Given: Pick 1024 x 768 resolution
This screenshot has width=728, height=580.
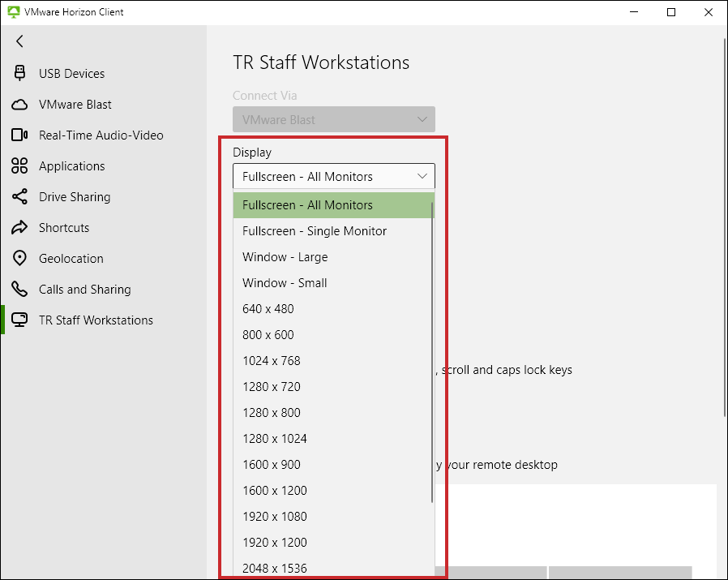Looking at the screenshot, I should 332,361.
